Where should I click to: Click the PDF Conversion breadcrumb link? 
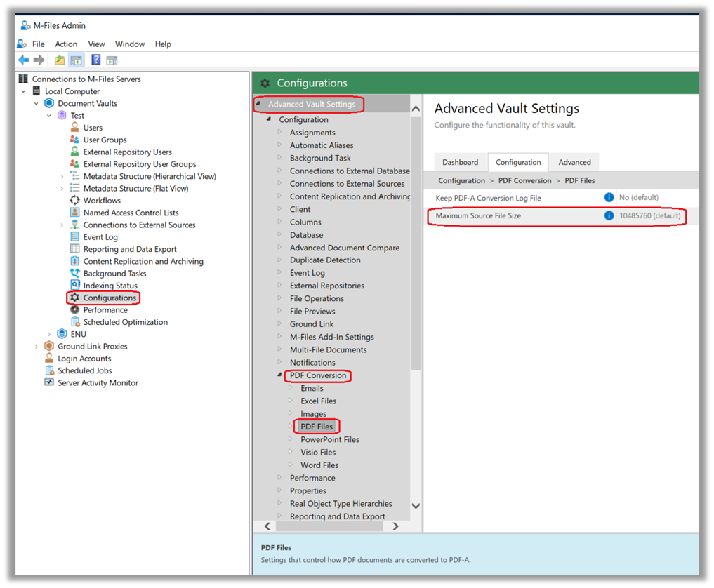point(524,180)
